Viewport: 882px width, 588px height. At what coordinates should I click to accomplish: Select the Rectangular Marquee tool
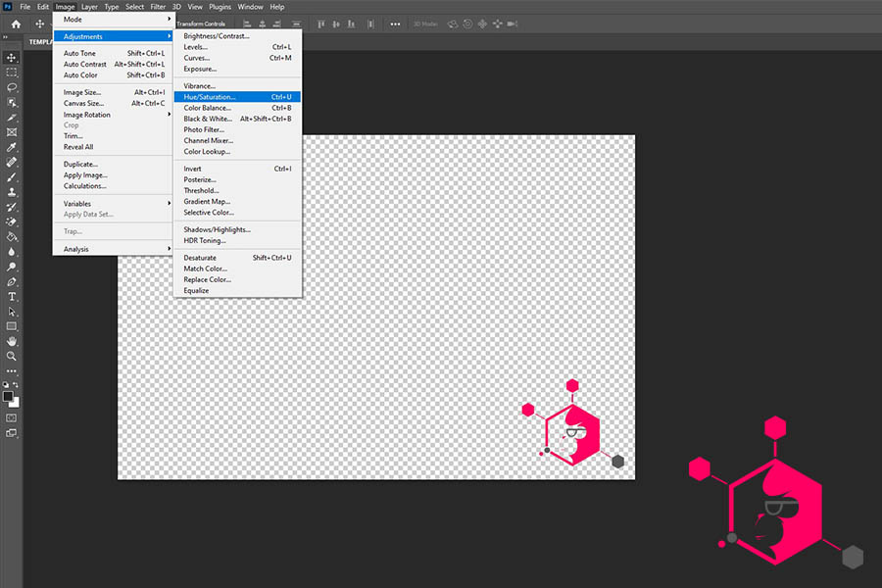[x=11, y=73]
